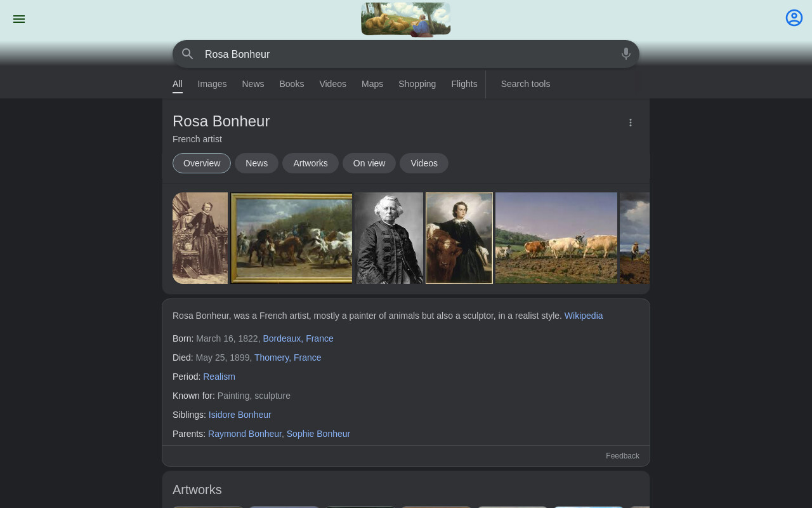
Task: Click the 'Painting, sculpture' text
Action: (x=254, y=396)
